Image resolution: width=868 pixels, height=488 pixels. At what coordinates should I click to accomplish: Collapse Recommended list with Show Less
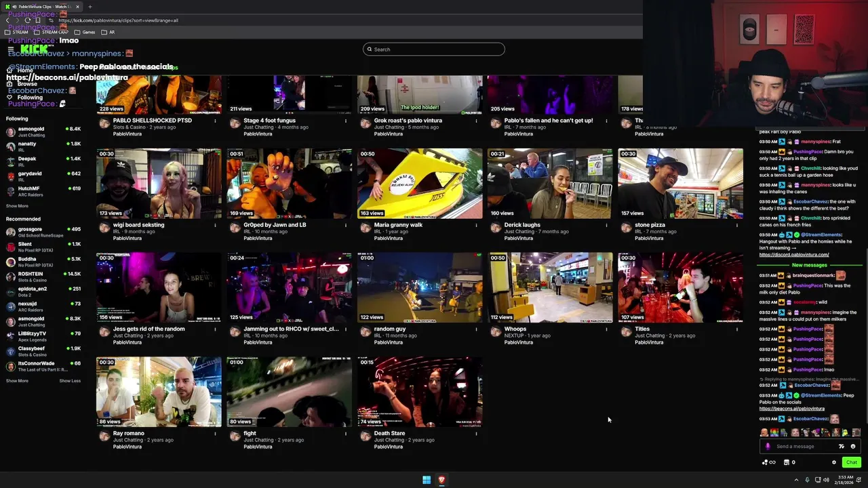coord(70,381)
